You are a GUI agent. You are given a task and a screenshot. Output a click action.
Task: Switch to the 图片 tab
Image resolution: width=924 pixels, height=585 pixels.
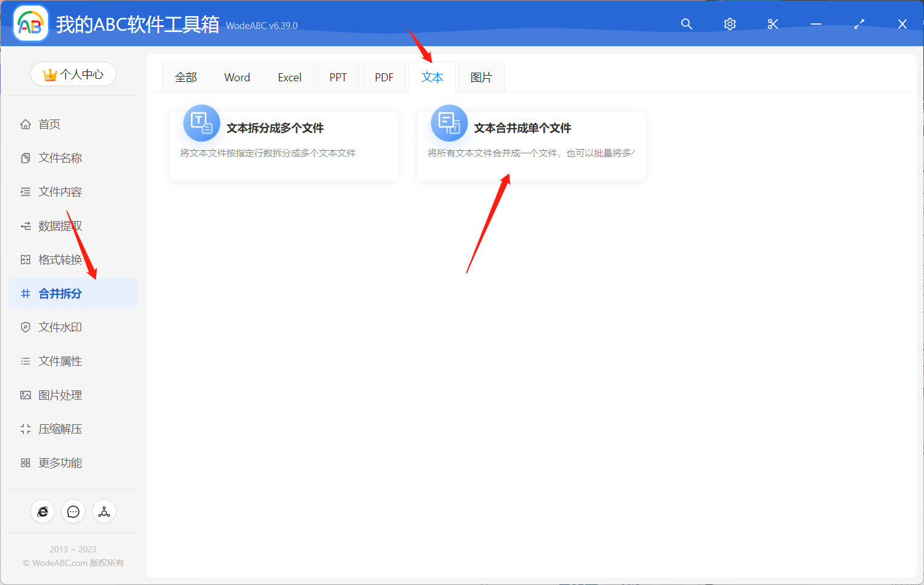pyautogui.click(x=481, y=76)
